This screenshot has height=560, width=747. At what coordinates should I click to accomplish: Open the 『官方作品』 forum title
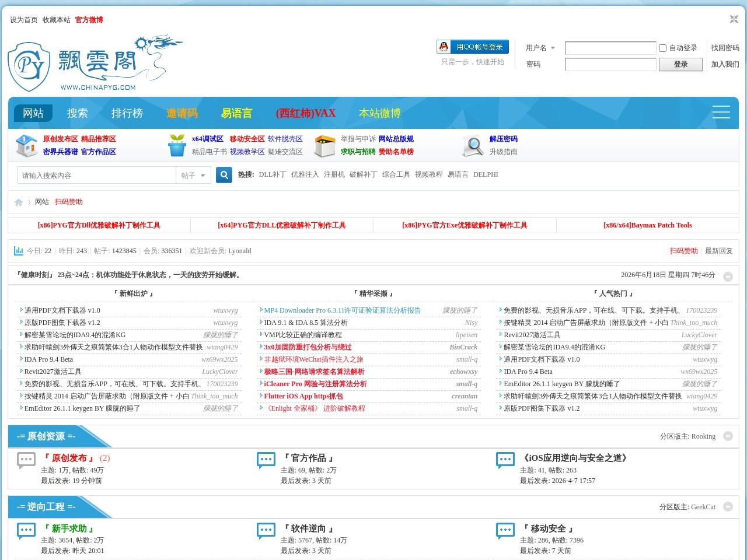309,458
